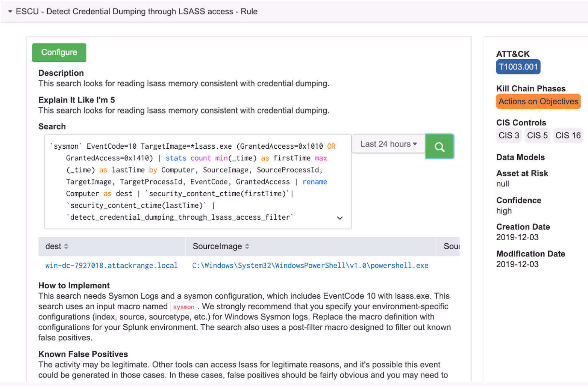The width and height of the screenshot is (588, 386).
Task: Open the win-dc-7927018.attackrange.local host link
Action: click(x=111, y=265)
